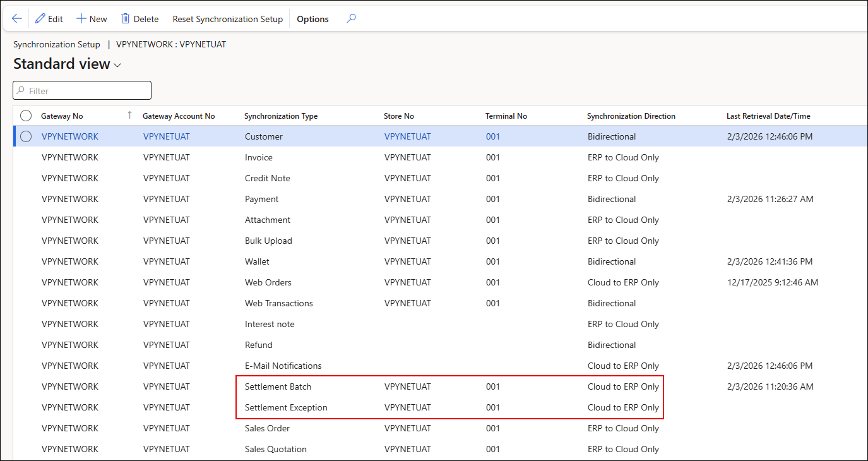The image size is (868, 461).
Task: Open the VPYNETUAT account link in Customer row
Action: click(167, 136)
